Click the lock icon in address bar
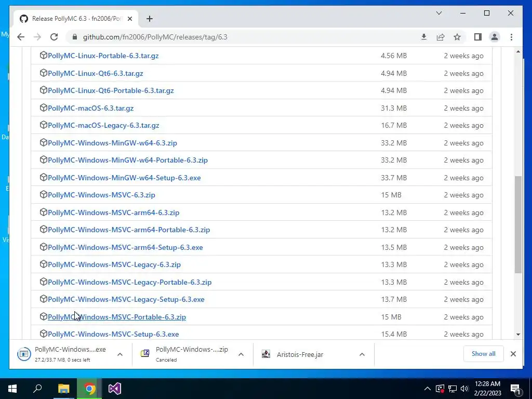Screen dimensions: 532x399 [75, 37]
